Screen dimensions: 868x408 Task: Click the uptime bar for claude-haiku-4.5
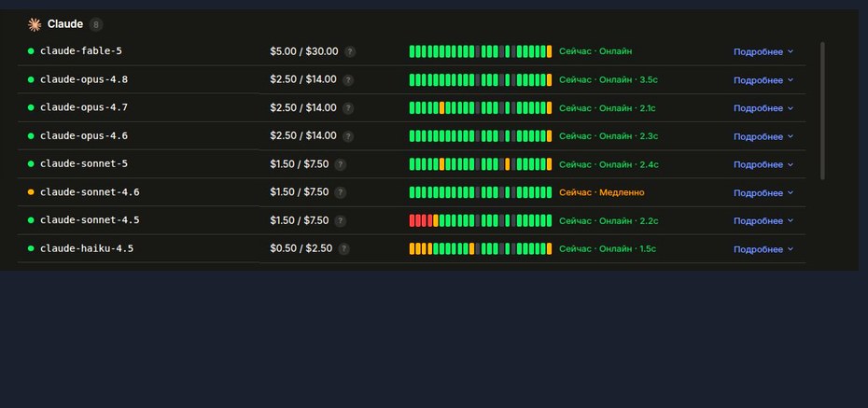pyautogui.click(x=481, y=249)
